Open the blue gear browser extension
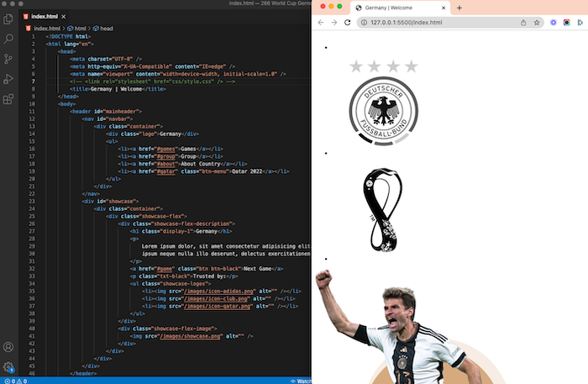Viewport: 588px width, 384px height. tap(553, 23)
